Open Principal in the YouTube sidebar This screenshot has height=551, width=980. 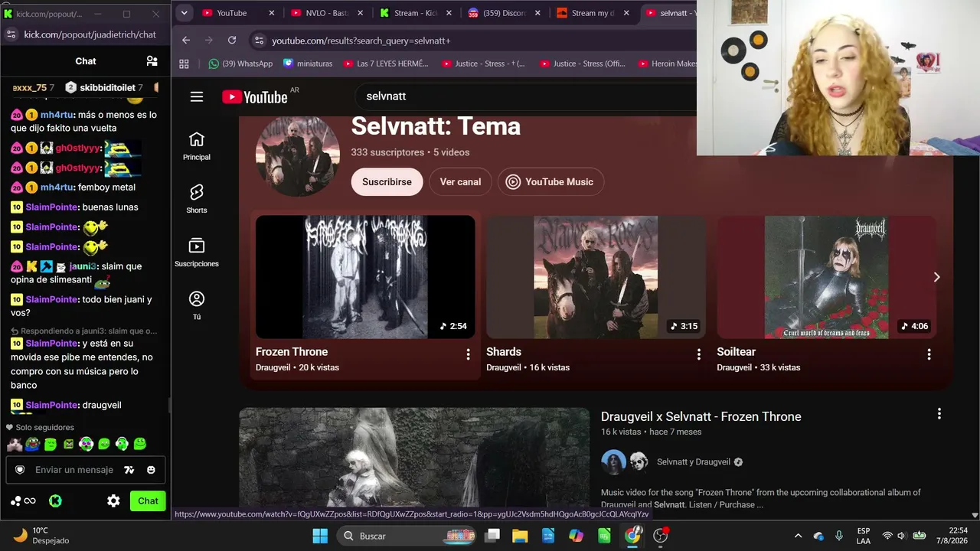197,145
